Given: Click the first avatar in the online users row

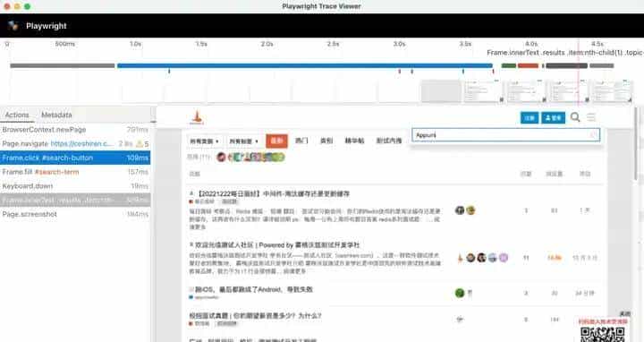Looking at the screenshot, I should (x=222, y=157).
